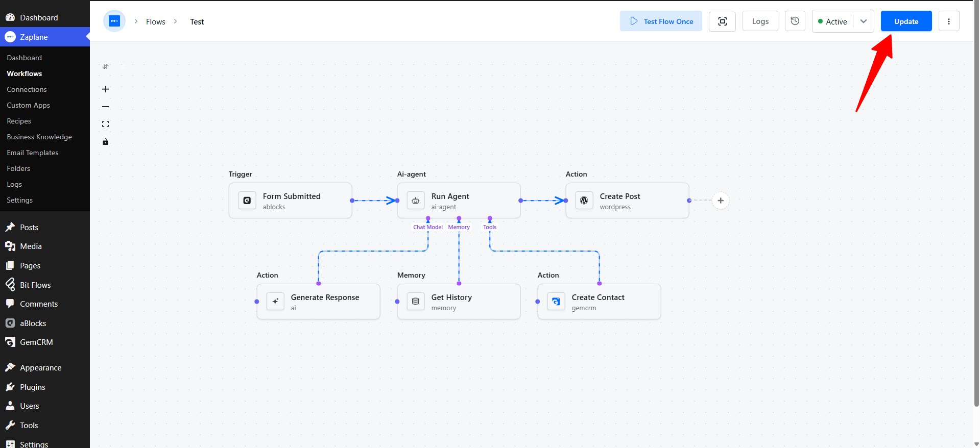Viewport: 980px width, 448px height.
Task: Click the canvas zoom out minus icon
Action: pos(106,107)
